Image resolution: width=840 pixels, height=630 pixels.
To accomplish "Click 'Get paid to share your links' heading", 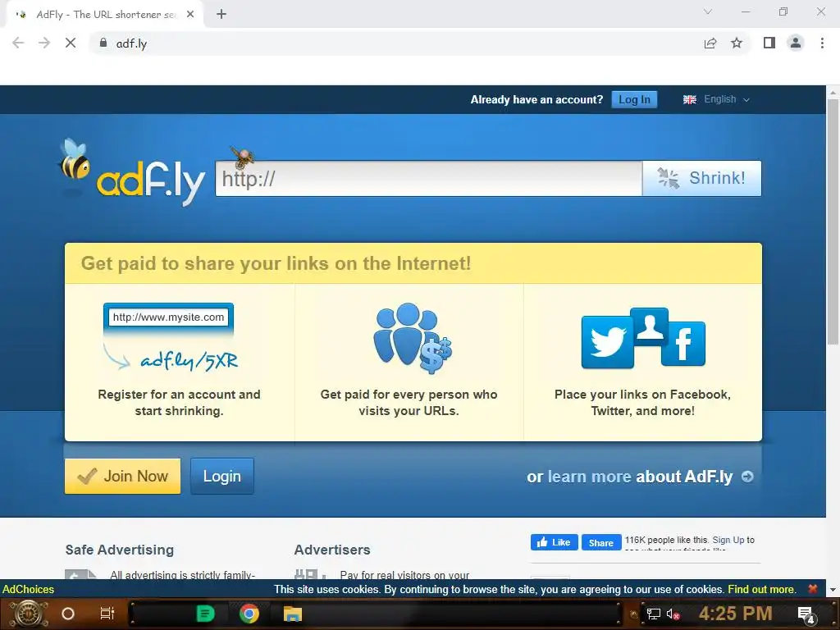I will pyautogui.click(x=276, y=263).
